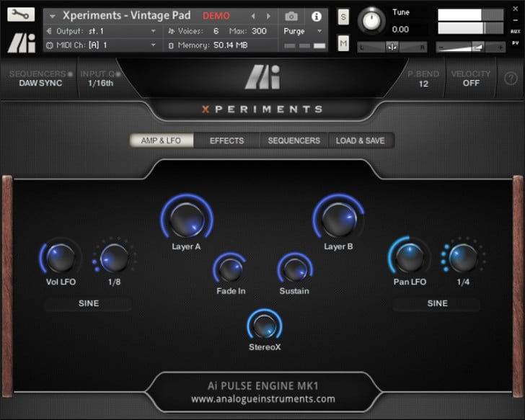
Task: Click the MIDI channel icon
Action: pyautogui.click(x=49, y=45)
